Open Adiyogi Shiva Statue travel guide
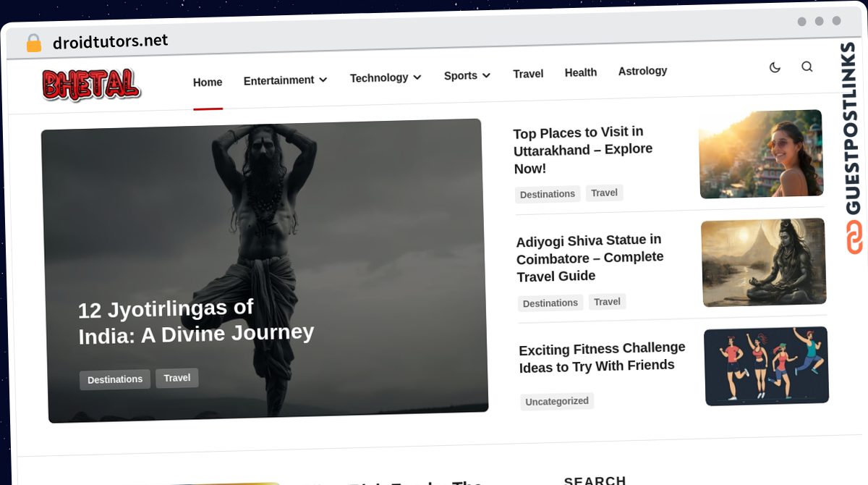 [x=590, y=258]
